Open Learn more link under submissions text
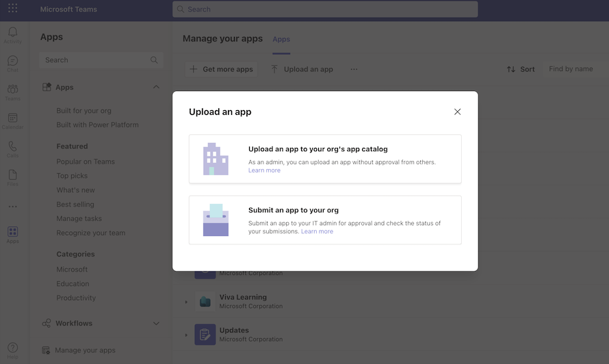The image size is (609, 364). tap(317, 231)
